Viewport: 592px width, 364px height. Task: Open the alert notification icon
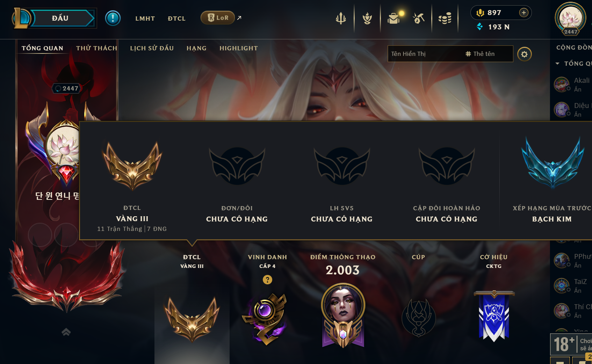(x=113, y=18)
